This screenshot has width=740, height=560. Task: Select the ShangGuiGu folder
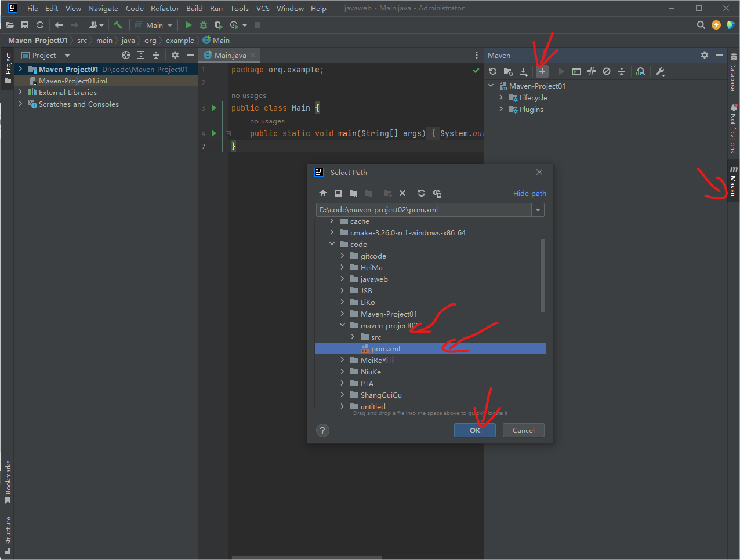381,395
